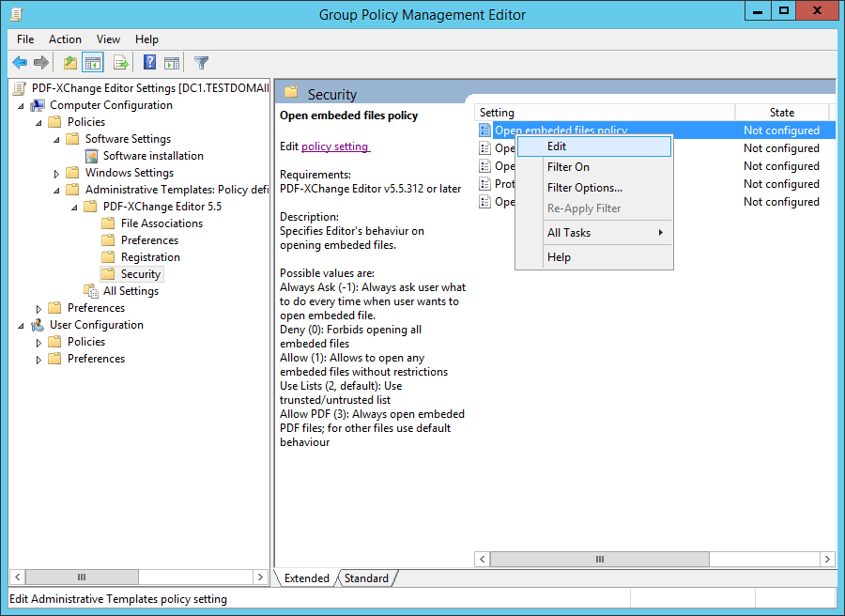The image size is (845, 616).
Task: Collapse the Computer Configuration node
Action: [22, 104]
